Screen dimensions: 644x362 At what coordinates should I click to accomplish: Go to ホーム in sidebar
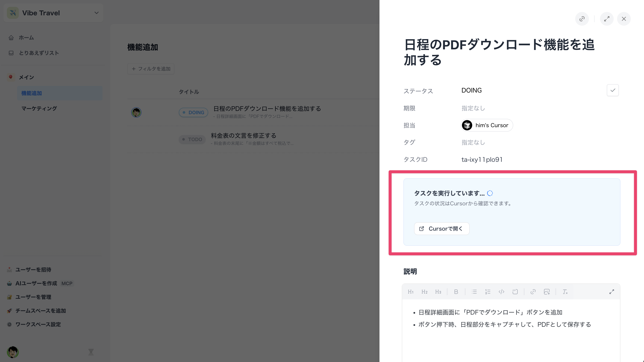[x=26, y=38]
